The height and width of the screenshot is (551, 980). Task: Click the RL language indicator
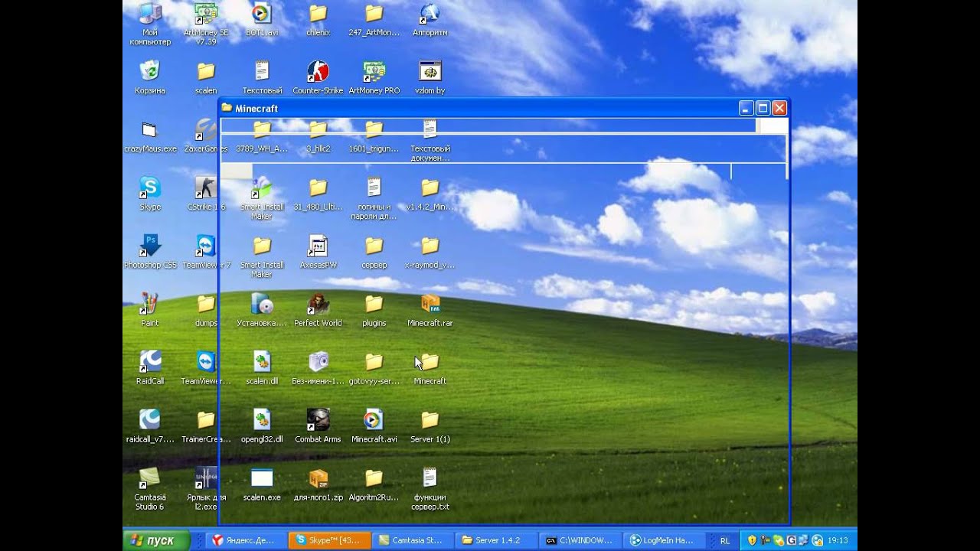click(724, 540)
